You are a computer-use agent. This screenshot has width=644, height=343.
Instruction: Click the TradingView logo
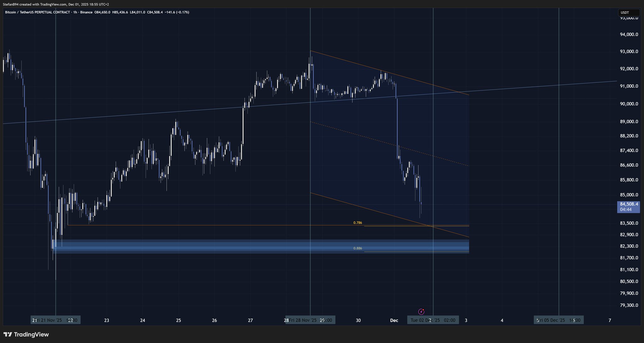click(x=26, y=335)
